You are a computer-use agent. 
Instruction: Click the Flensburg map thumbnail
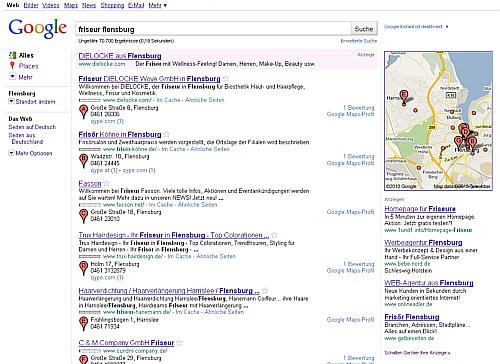[438, 121]
